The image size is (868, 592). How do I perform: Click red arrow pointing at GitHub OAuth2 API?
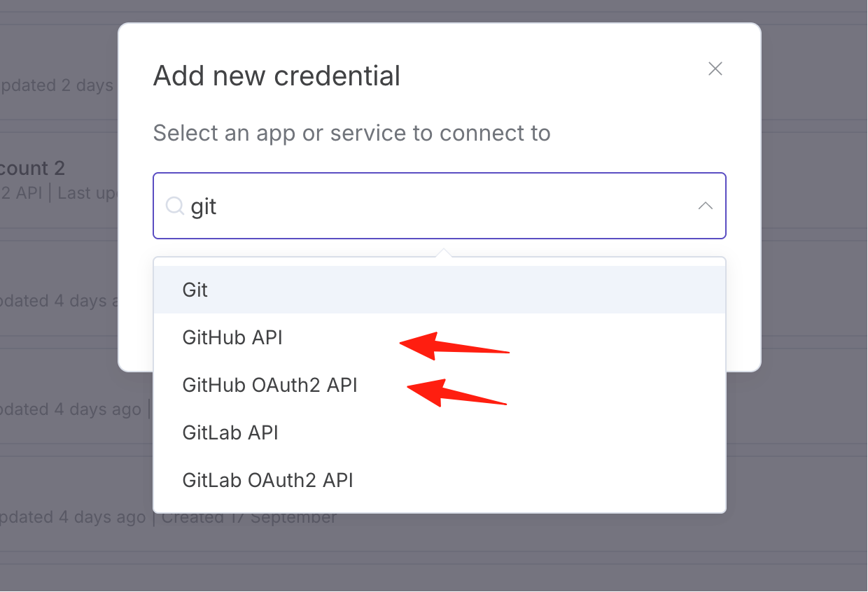[456, 392]
